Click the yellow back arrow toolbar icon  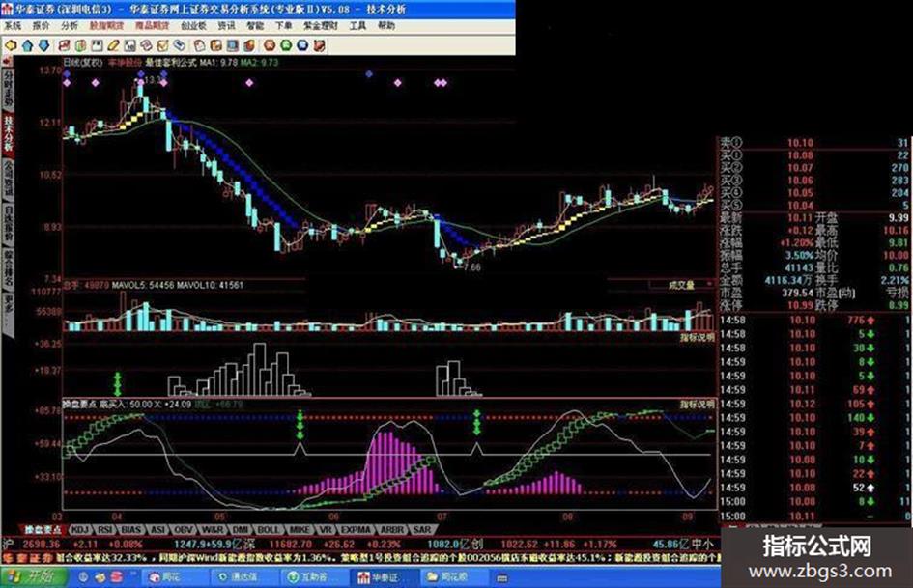(x=11, y=45)
